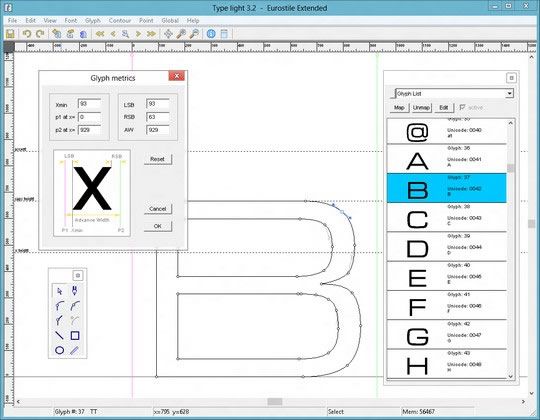Click the arrow pointer select tool
The width and height of the screenshot is (540, 420).
pos(59,291)
